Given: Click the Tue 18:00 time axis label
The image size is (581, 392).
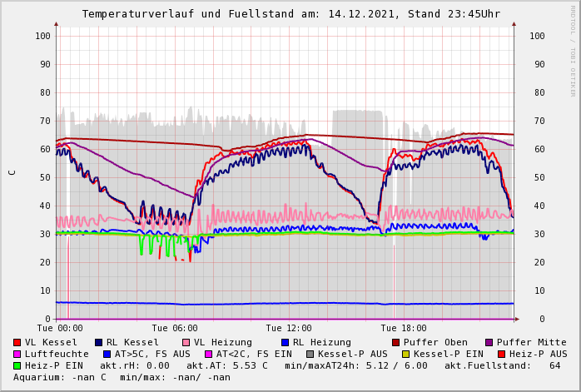Looking at the screenshot, I should coord(404,329).
